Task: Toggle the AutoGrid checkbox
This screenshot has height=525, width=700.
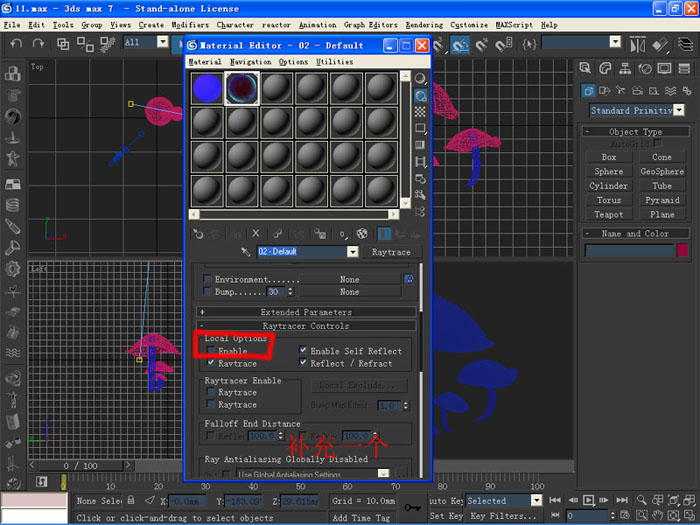Action: (x=657, y=143)
